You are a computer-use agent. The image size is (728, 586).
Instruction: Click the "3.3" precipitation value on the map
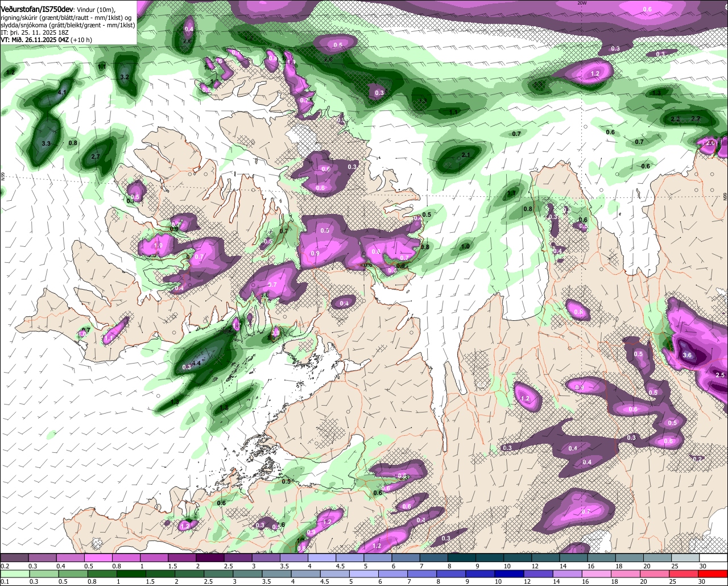click(x=46, y=144)
